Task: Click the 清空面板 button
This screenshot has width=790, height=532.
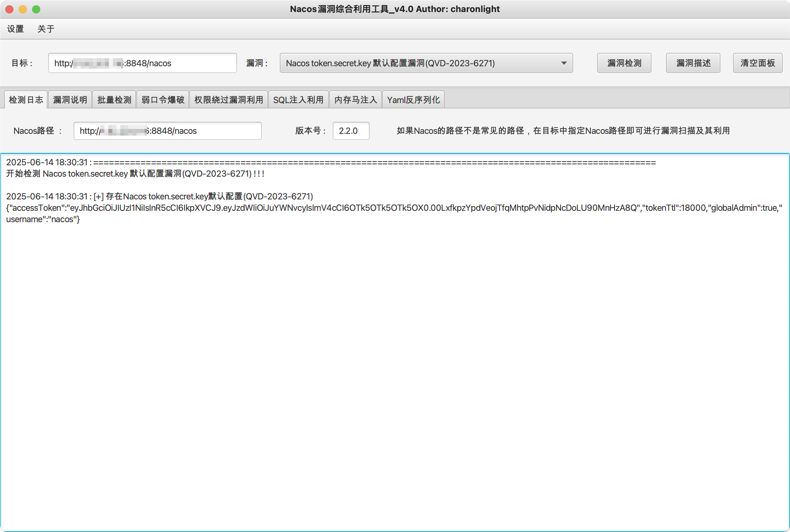Action: pyautogui.click(x=757, y=63)
